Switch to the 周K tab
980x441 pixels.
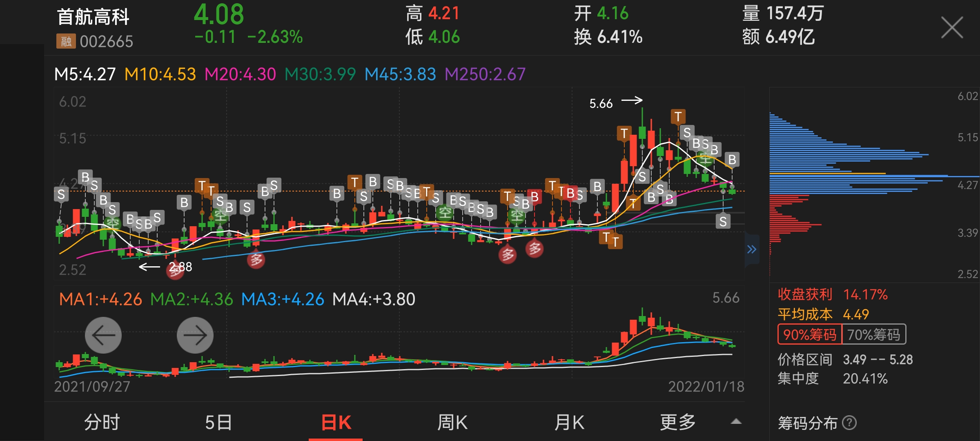coord(452,422)
